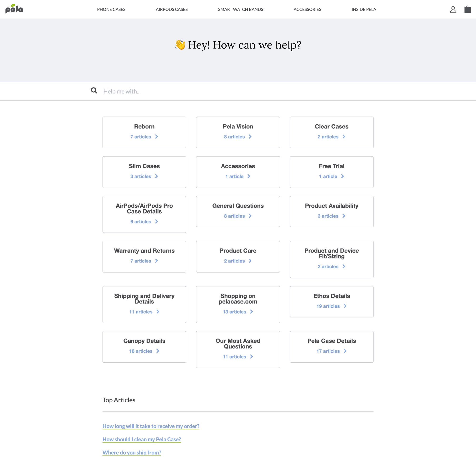The height and width of the screenshot is (462, 476).
Task: Click the chevron in Ethos Details card
Action: click(345, 306)
